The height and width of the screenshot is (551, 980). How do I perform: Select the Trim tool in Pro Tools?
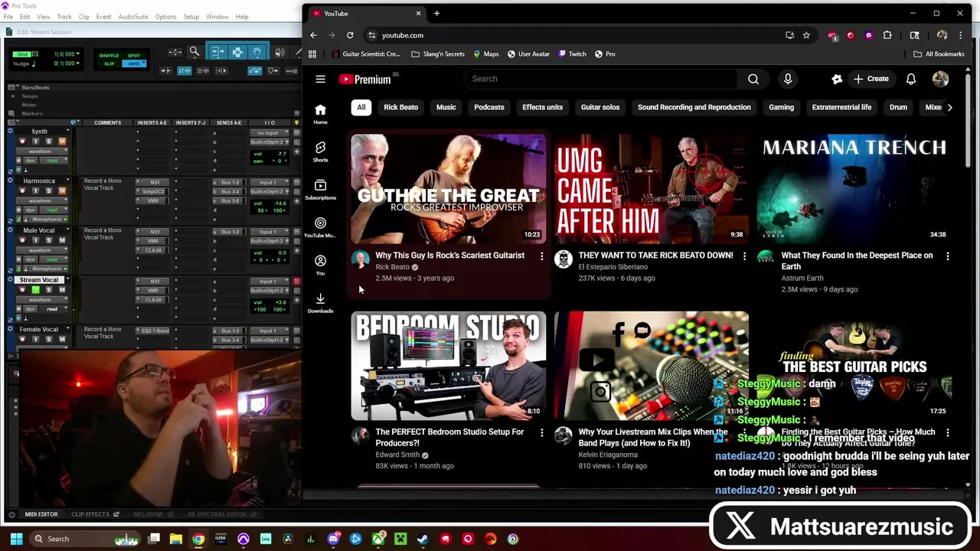[217, 52]
